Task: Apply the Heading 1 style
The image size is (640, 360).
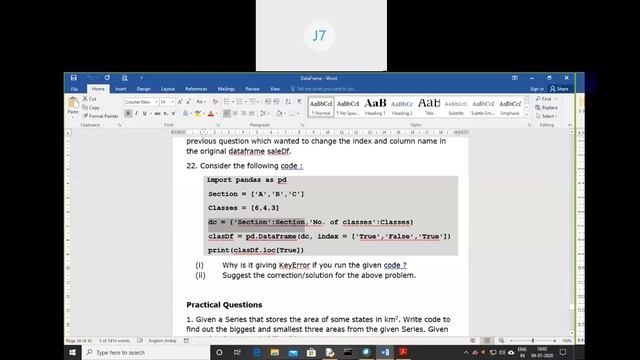Action: tap(375, 107)
